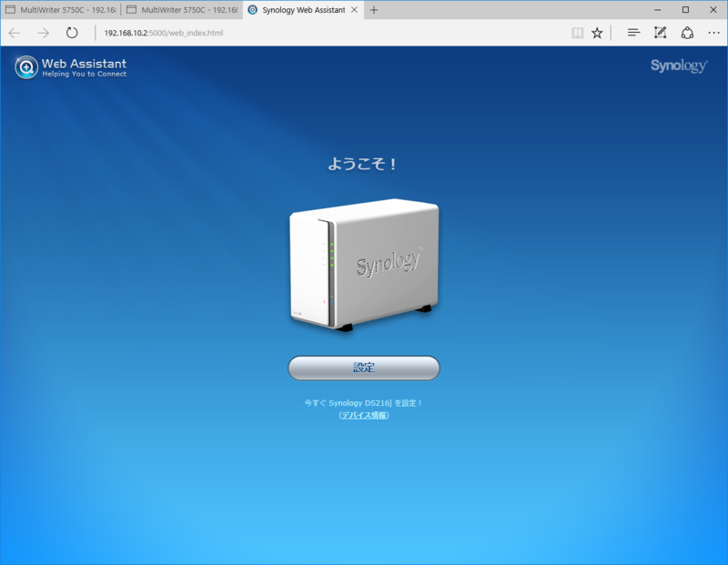Switch to first MultiWriter 5750C tab
Viewport: 728px width, 565px height.
tap(61, 10)
